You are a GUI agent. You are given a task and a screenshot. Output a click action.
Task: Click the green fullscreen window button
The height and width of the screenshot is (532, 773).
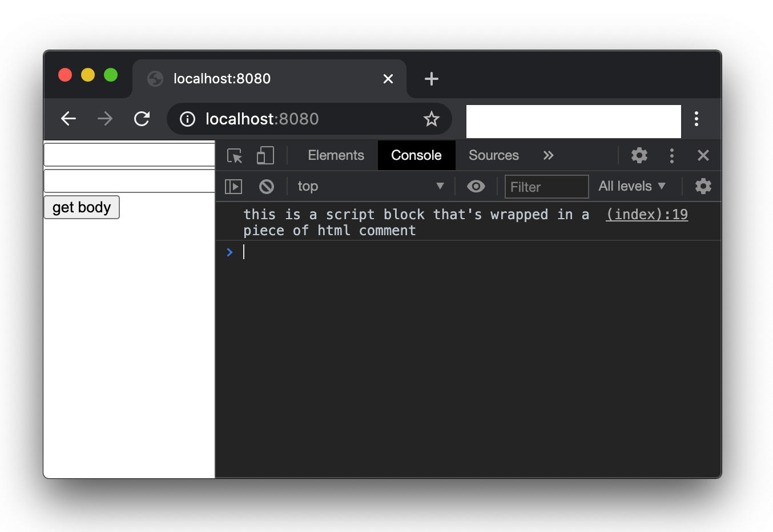coord(111,75)
